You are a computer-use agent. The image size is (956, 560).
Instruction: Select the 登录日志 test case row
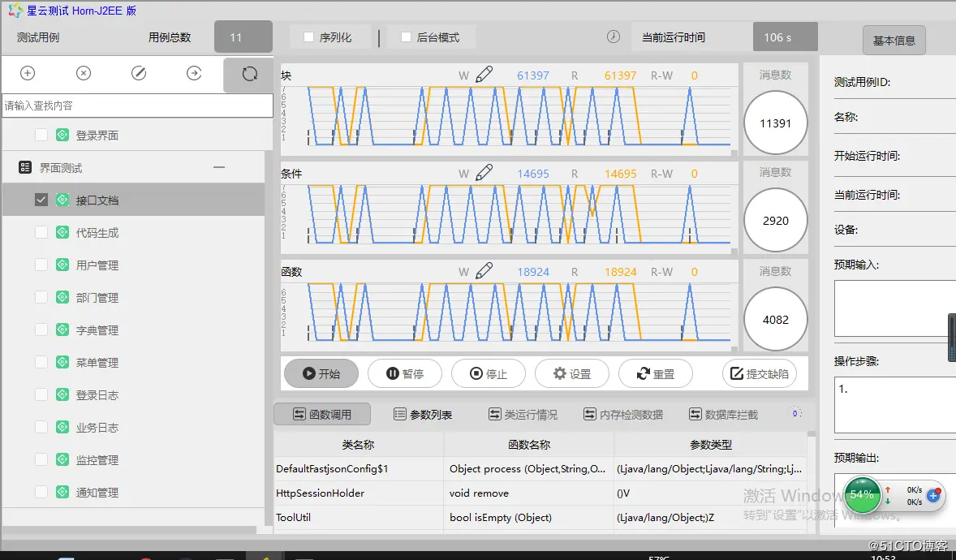[x=134, y=394]
